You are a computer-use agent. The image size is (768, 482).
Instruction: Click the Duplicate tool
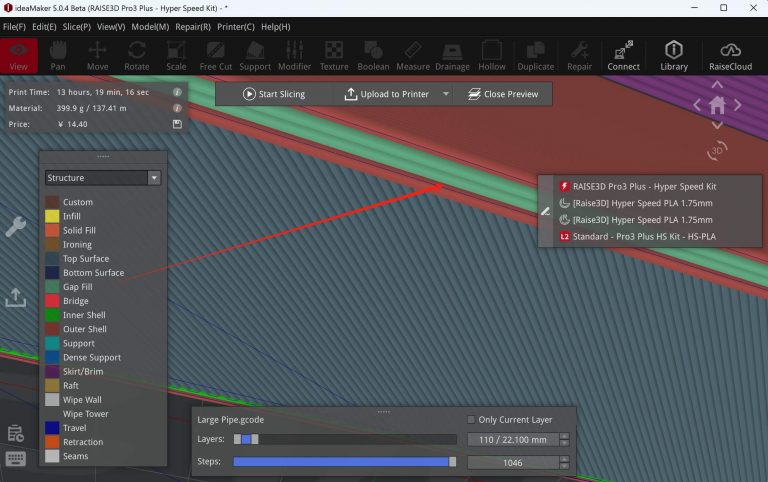point(535,56)
